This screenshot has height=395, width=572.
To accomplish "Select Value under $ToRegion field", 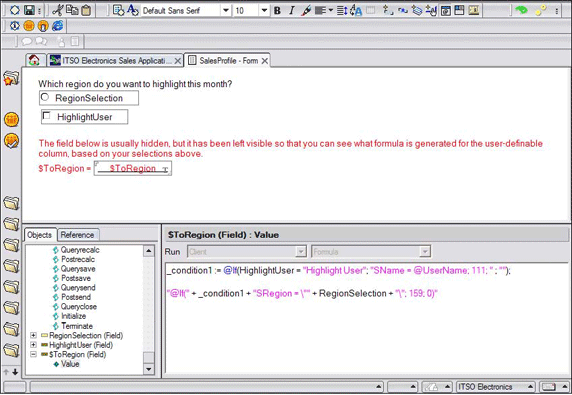I will [x=70, y=364].
